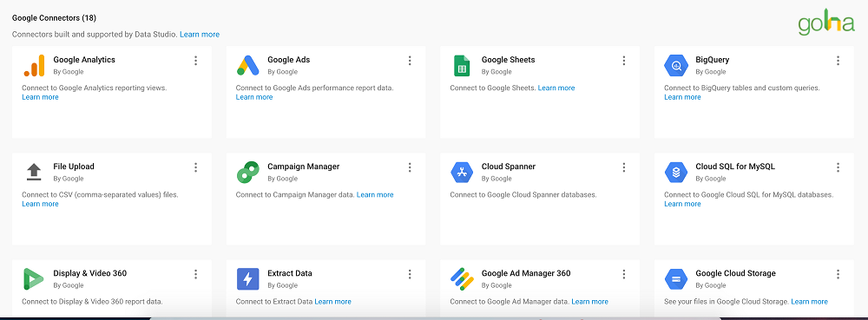This screenshot has height=320, width=868.
Task: Click the Cloud SQL for MySQL icon
Action: 676,173
